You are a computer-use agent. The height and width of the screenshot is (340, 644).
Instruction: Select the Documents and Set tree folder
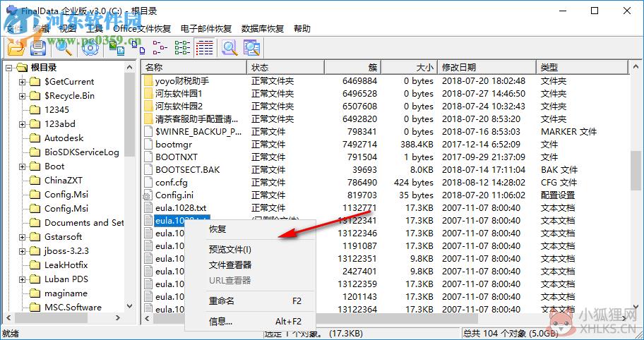[x=84, y=223]
